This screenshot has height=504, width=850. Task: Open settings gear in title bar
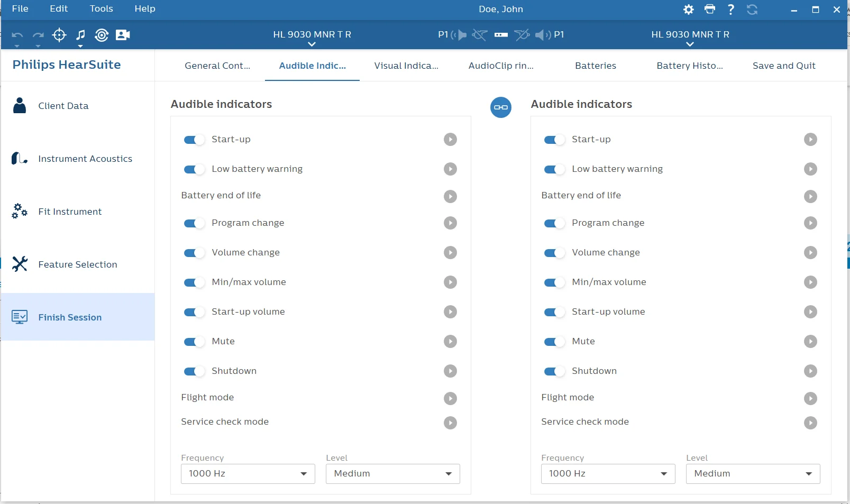(688, 10)
